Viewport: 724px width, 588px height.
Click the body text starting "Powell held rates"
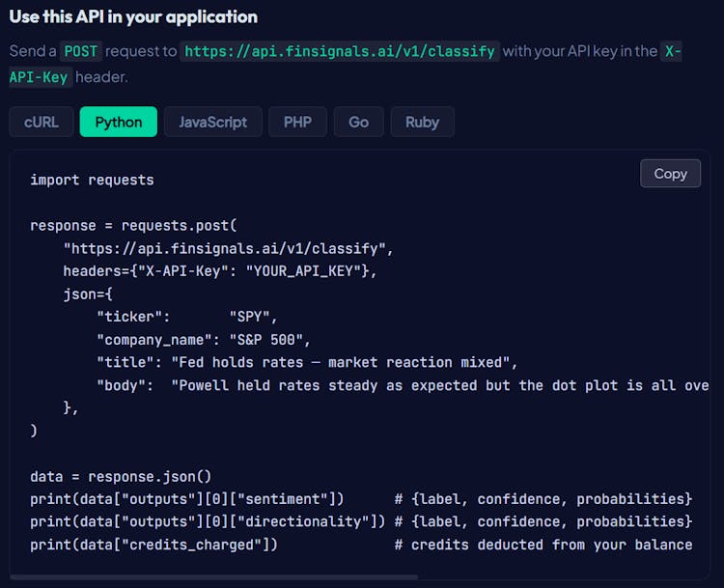tap(439, 385)
